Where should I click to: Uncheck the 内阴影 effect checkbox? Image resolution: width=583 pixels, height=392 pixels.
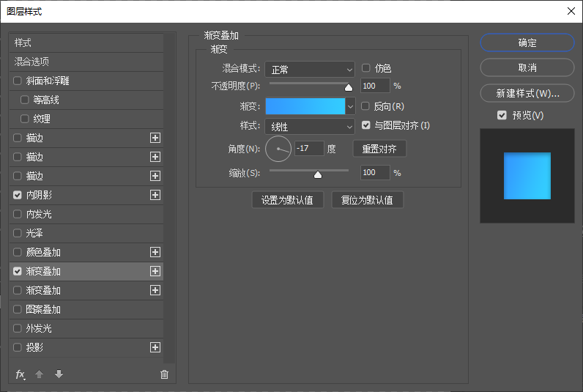[x=18, y=195]
